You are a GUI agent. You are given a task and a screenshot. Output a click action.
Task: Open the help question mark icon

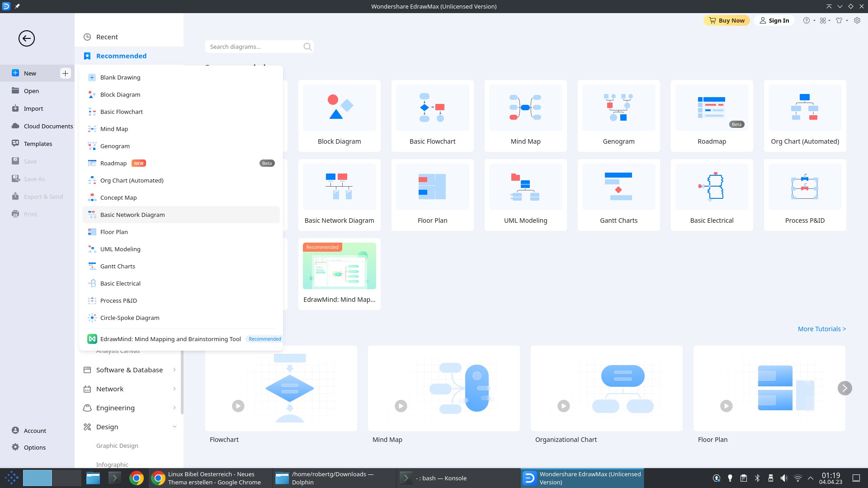(x=806, y=20)
